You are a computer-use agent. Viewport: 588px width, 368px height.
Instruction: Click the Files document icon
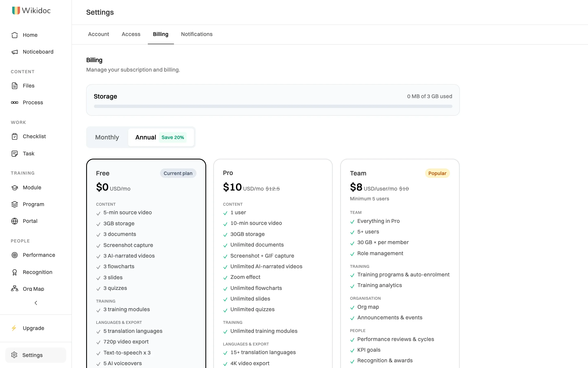point(14,86)
